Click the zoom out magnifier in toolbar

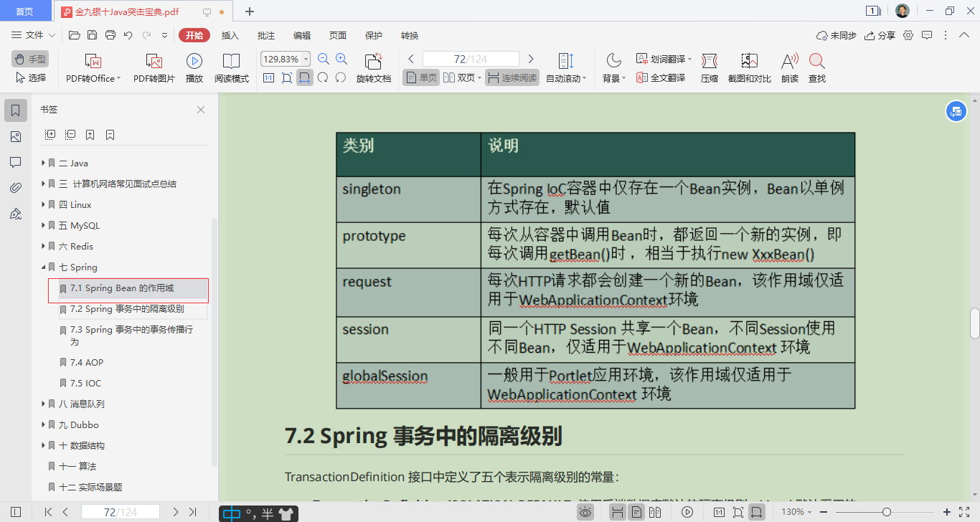324,60
